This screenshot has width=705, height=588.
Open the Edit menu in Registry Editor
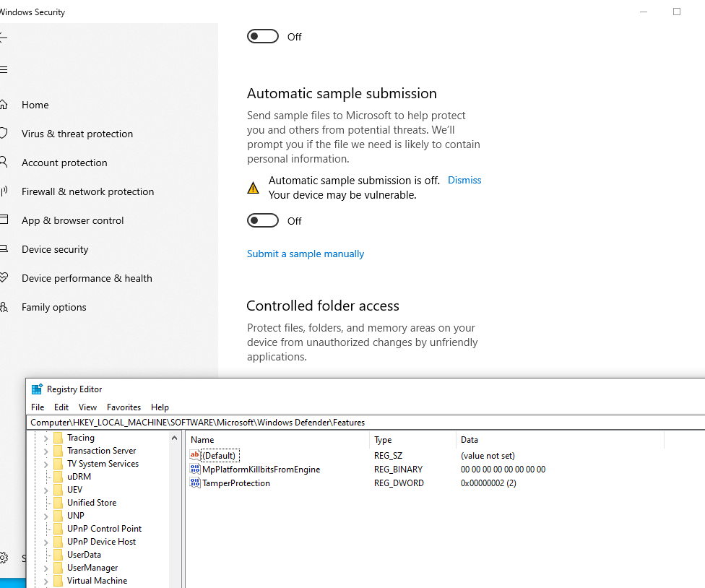(61, 407)
